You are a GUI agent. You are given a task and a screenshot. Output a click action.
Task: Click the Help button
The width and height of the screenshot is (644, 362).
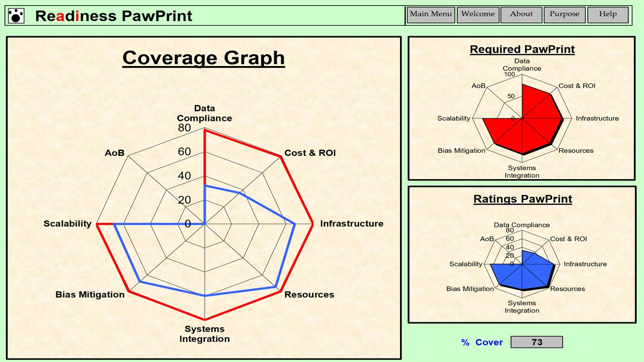(x=608, y=15)
